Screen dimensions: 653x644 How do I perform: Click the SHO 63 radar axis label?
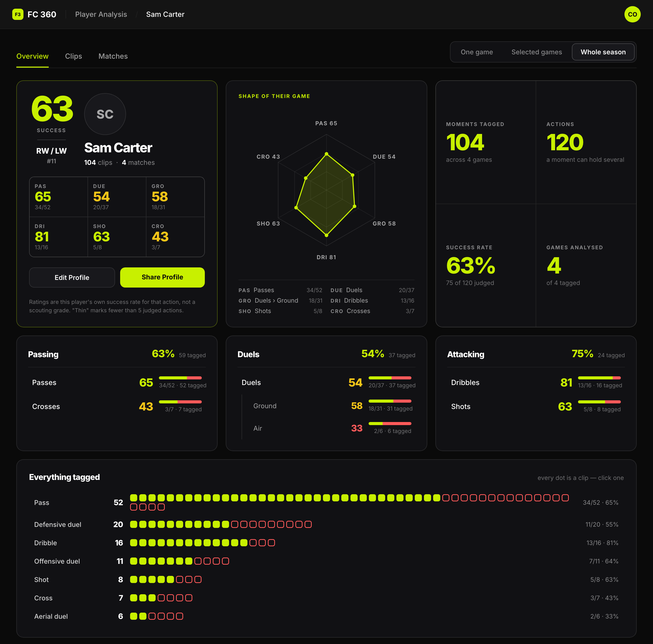click(x=268, y=224)
